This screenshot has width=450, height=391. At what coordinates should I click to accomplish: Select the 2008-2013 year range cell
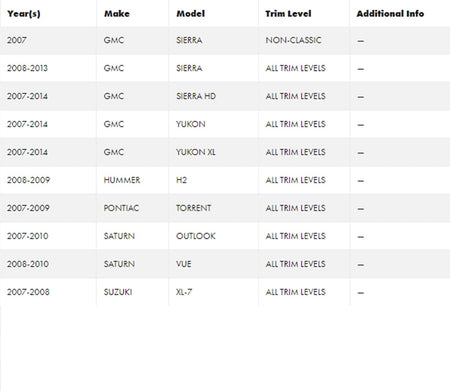point(27,68)
